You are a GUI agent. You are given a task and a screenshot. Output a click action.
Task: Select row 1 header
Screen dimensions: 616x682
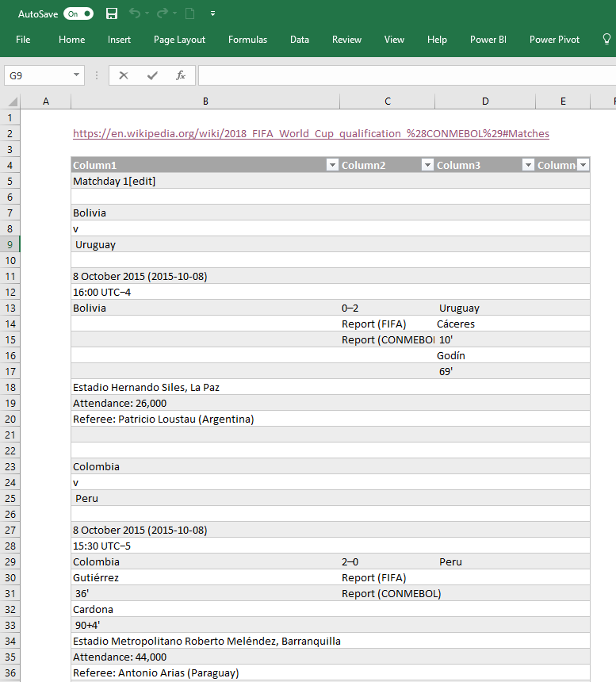(10, 117)
